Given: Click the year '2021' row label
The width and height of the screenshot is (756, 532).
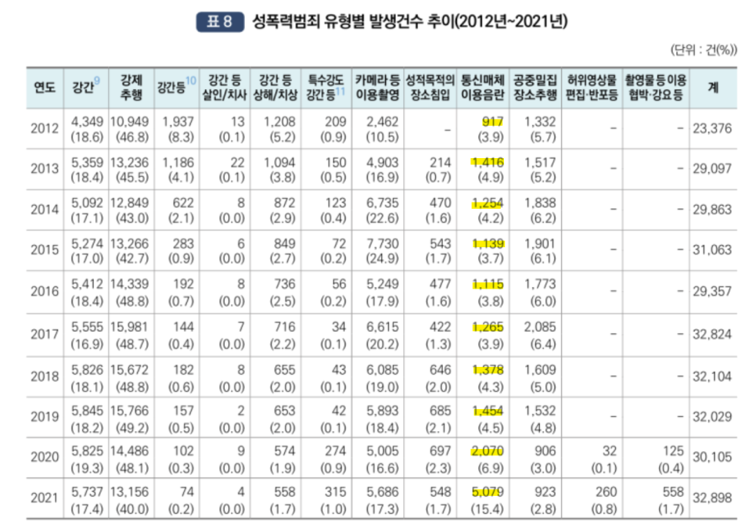Looking at the screenshot, I should (45, 498).
